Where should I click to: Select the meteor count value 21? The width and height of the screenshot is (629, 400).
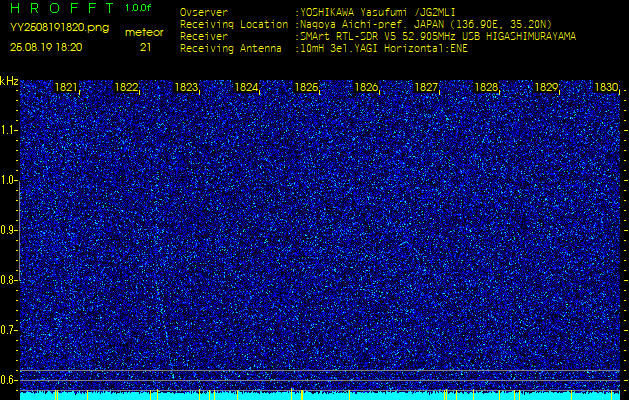coord(145,47)
